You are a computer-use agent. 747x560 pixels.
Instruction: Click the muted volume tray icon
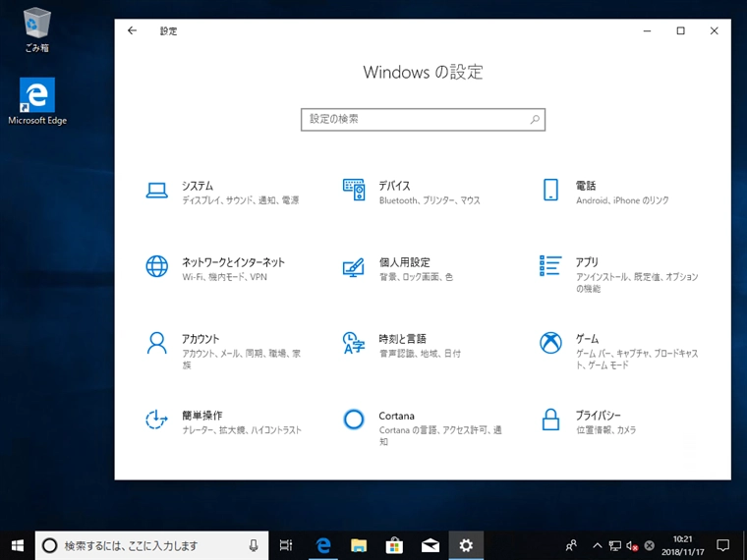632,545
